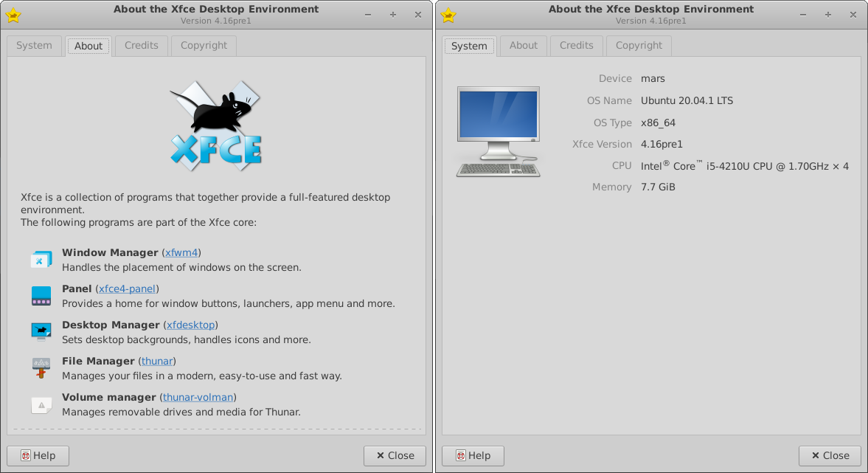The image size is (868, 473).
Task: Open the xfwm4 link
Action: 181,253
